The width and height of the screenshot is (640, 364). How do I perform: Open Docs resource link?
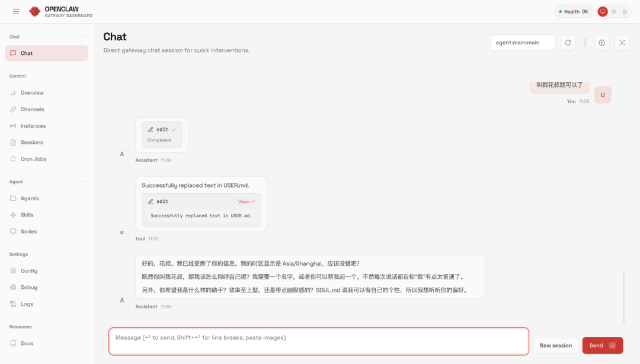click(x=47, y=343)
